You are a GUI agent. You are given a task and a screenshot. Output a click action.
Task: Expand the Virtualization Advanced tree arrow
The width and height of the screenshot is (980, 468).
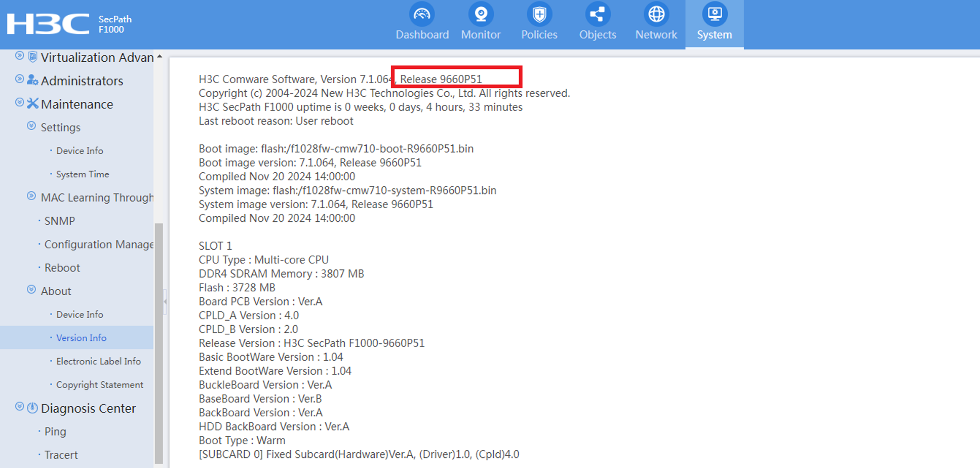19,56
